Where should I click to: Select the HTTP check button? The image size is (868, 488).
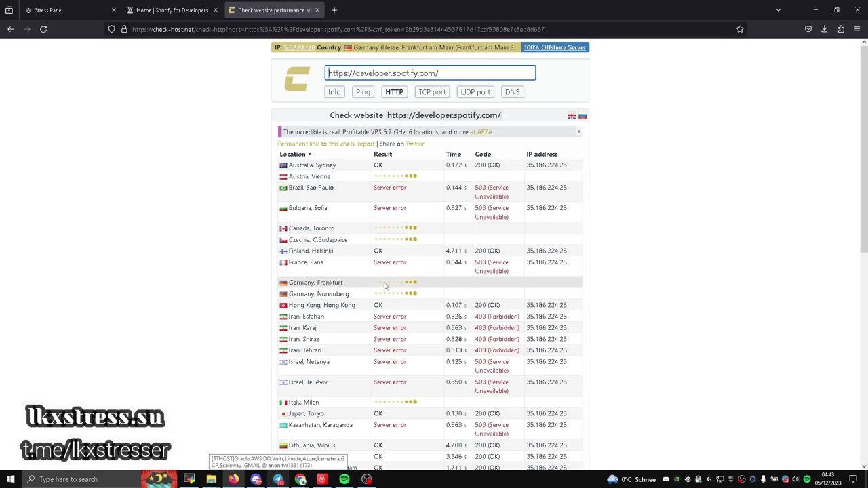[394, 92]
